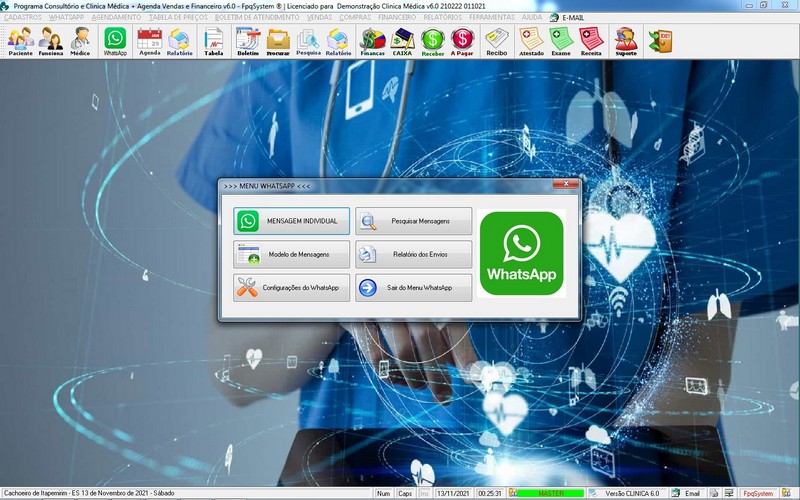Open the VENDAS menu
This screenshot has width=800, height=500.
point(319,17)
